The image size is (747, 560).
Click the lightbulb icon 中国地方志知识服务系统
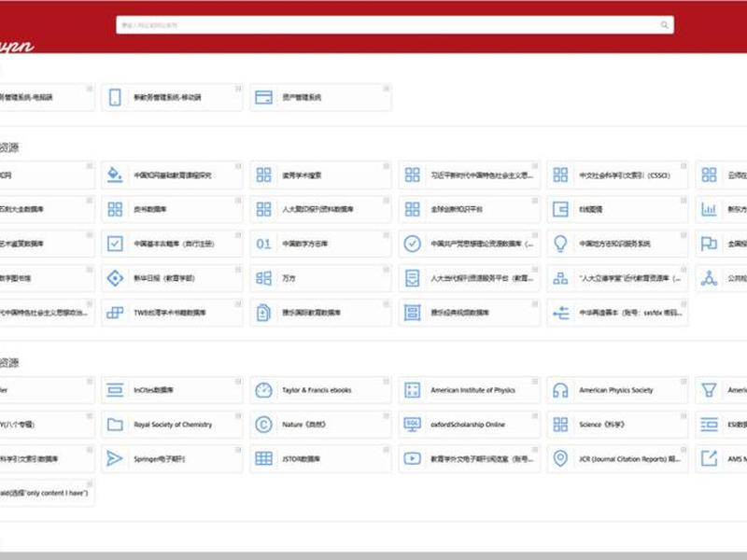(x=560, y=244)
